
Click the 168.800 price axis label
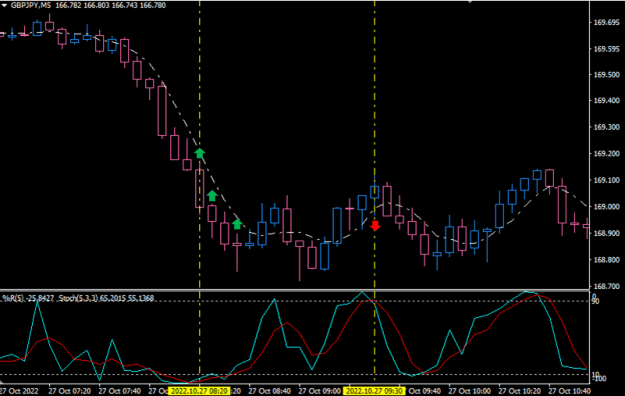[607, 260]
